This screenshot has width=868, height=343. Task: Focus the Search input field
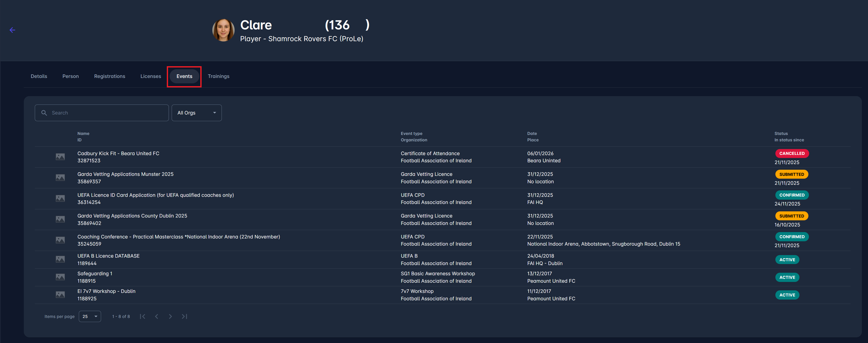(x=108, y=113)
